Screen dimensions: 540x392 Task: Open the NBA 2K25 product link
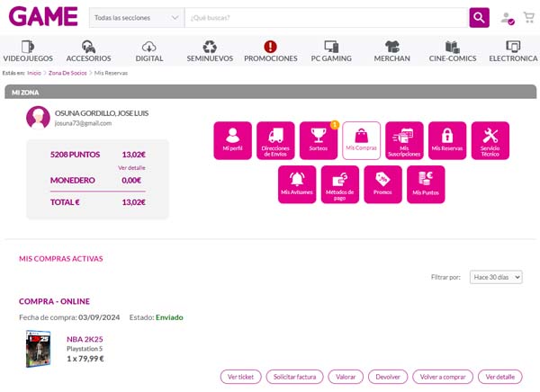[x=85, y=339]
